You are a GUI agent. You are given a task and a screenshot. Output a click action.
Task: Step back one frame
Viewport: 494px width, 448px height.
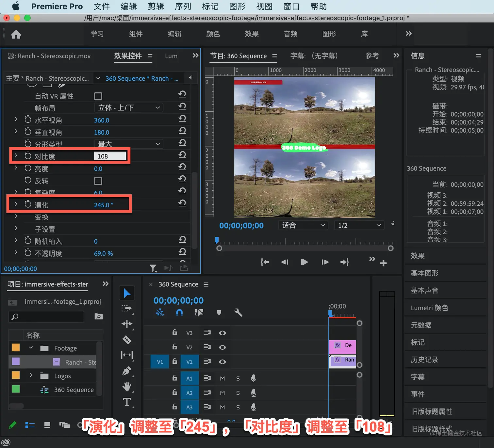(285, 262)
